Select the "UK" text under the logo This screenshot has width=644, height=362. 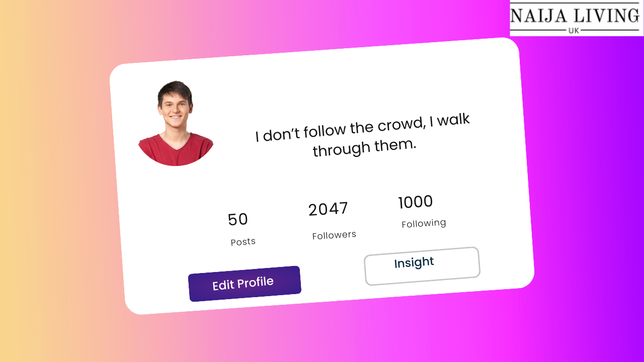[574, 30]
